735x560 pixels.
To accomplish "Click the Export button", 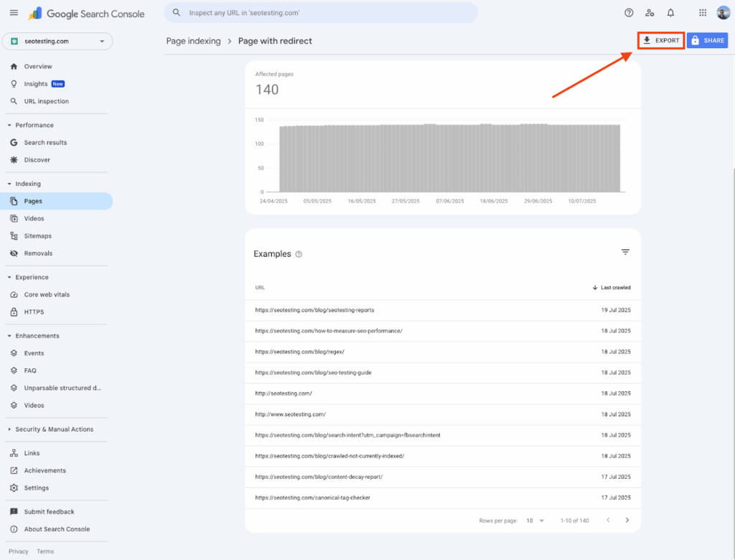I will pos(661,40).
